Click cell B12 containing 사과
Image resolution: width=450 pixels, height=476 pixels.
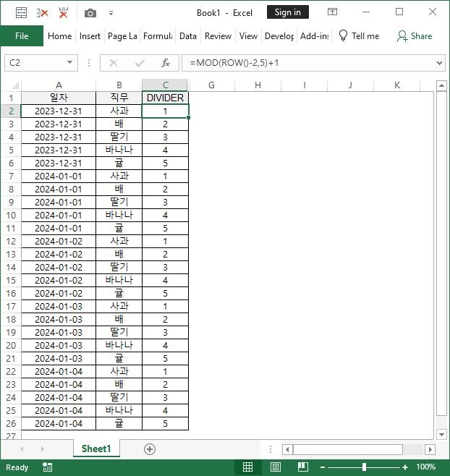point(119,242)
